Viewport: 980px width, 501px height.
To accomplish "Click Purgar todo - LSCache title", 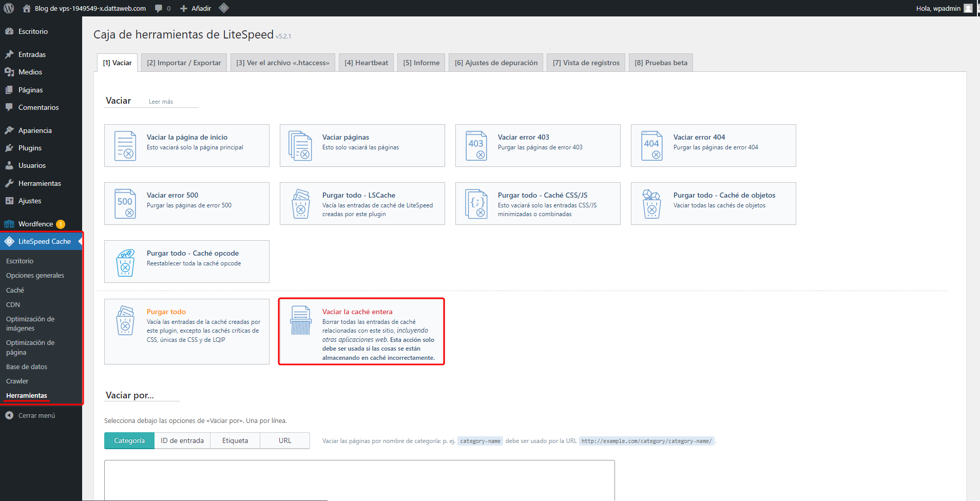I will (359, 195).
